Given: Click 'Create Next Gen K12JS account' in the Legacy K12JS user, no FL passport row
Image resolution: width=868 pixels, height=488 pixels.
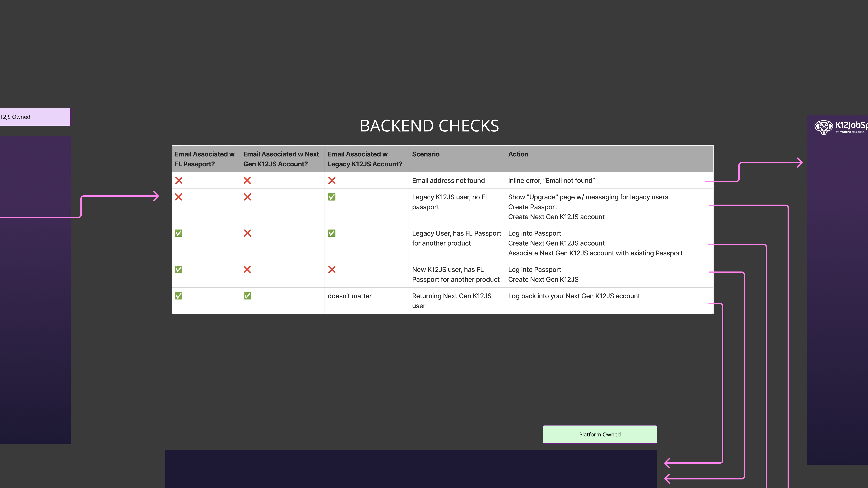Looking at the screenshot, I should pyautogui.click(x=556, y=217).
